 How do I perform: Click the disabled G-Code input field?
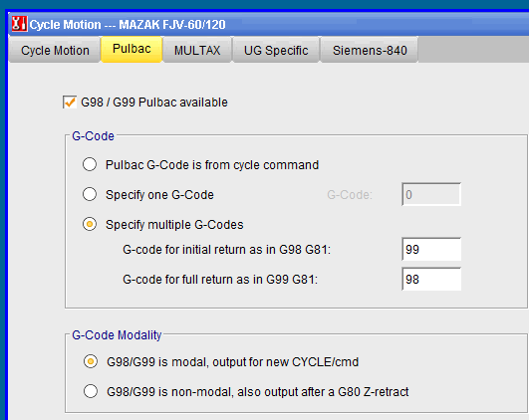click(431, 194)
